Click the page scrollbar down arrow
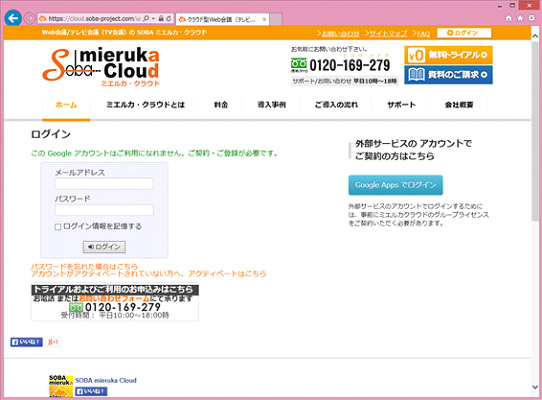The width and height of the screenshot is (542, 400). [535, 387]
